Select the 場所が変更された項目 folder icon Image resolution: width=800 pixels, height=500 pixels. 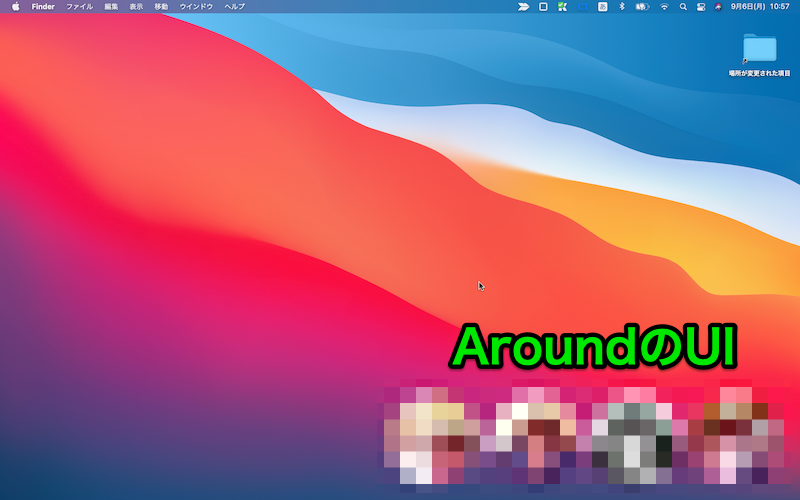pos(760,49)
